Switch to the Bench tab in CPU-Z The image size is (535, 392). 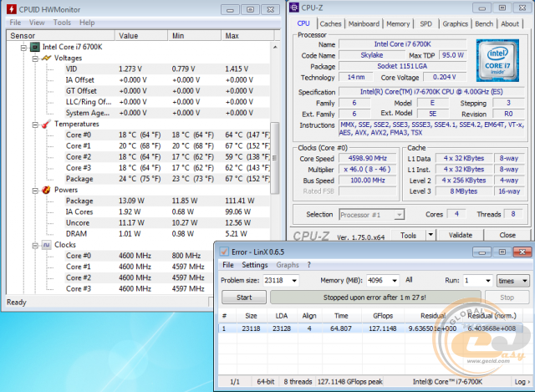pos(484,24)
